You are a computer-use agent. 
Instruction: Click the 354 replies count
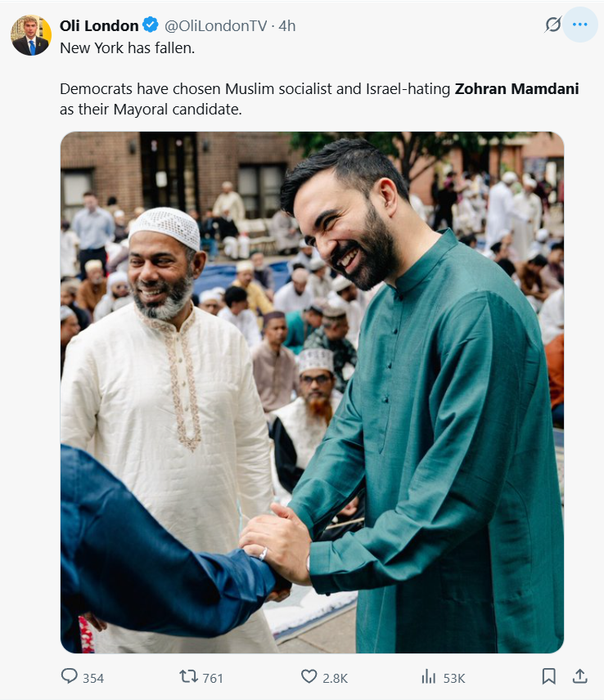point(93,678)
